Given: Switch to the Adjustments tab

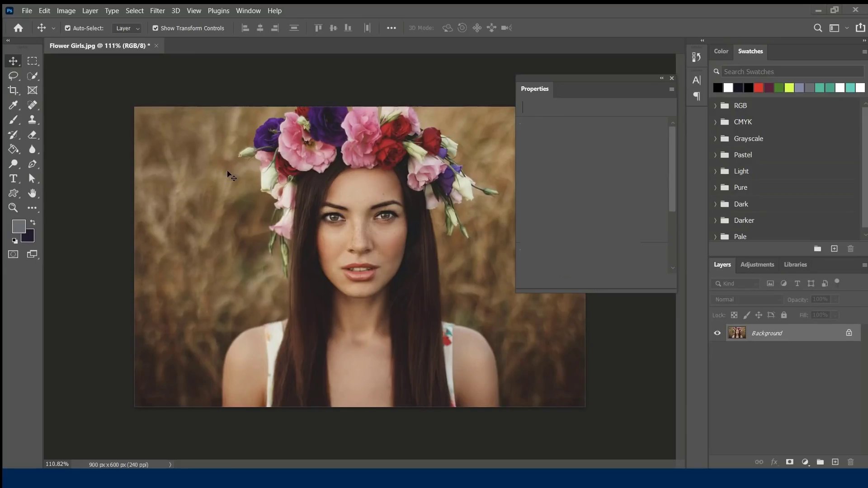Looking at the screenshot, I should [x=757, y=264].
